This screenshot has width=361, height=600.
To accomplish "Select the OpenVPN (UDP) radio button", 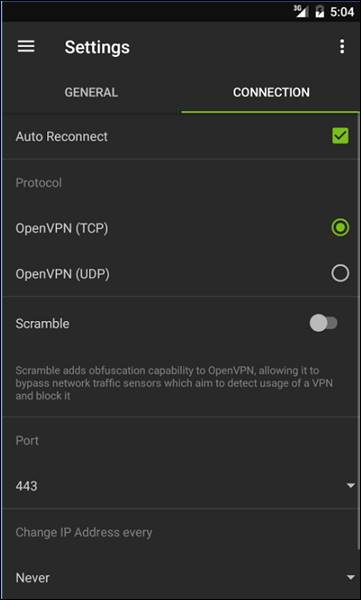I will click(x=340, y=273).
